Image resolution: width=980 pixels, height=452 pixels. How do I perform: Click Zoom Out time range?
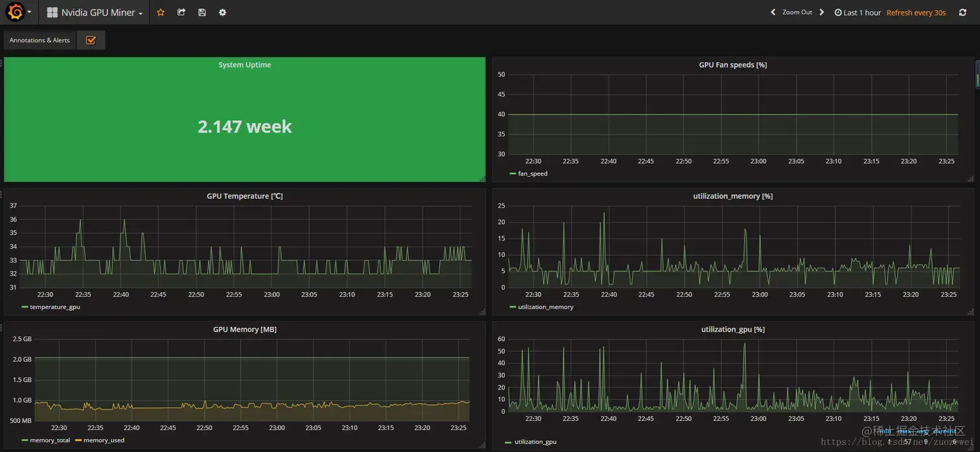[x=797, y=12]
